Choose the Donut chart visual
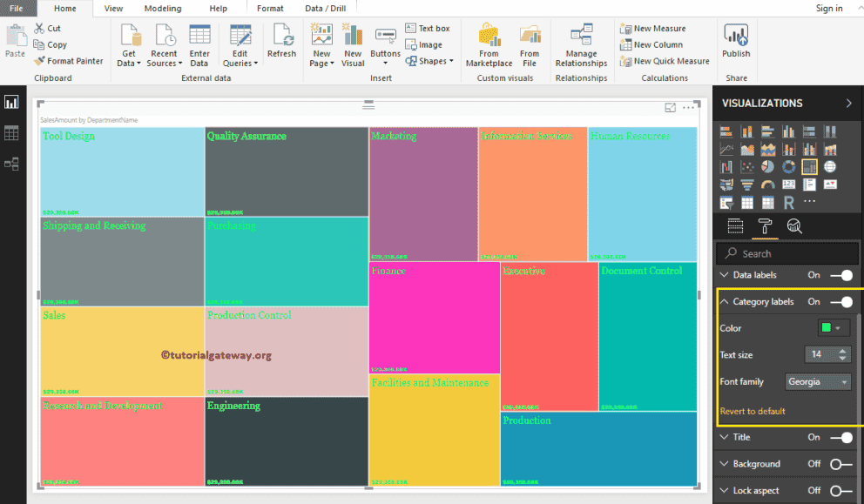Viewport: 864px width, 504px height. tap(788, 166)
